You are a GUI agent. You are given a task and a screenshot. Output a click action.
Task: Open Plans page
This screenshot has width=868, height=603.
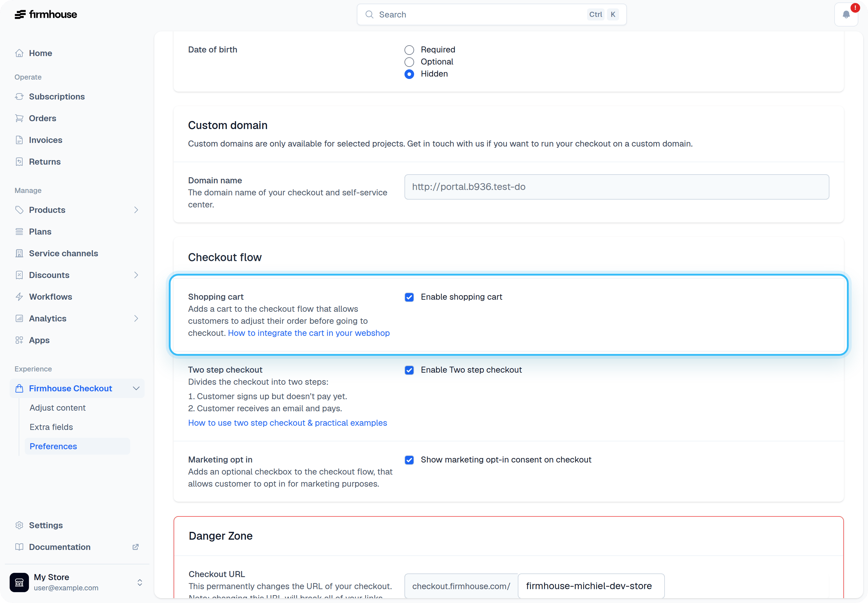(77, 232)
